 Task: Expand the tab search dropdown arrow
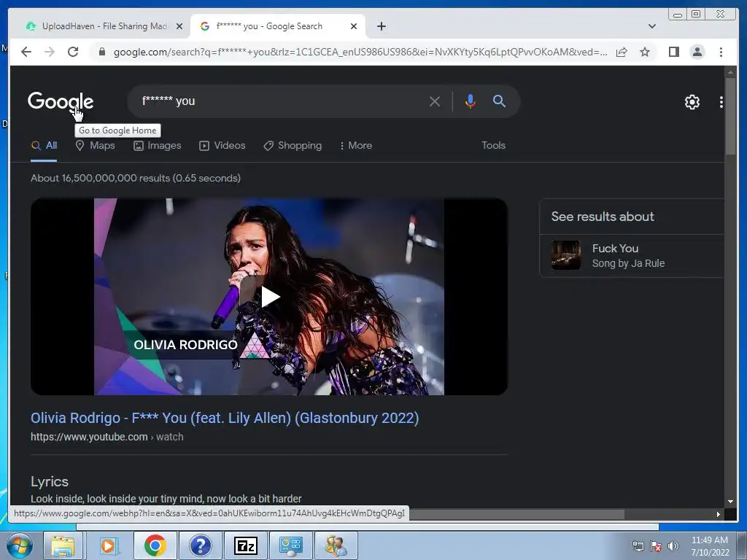651,26
